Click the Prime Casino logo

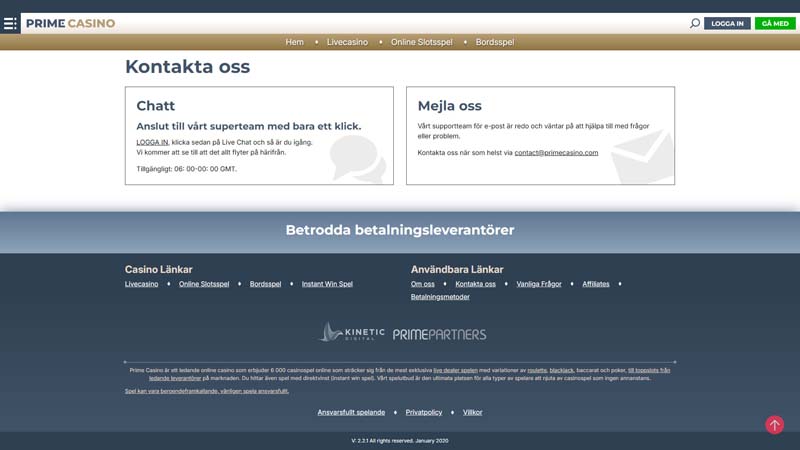point(71,23)
